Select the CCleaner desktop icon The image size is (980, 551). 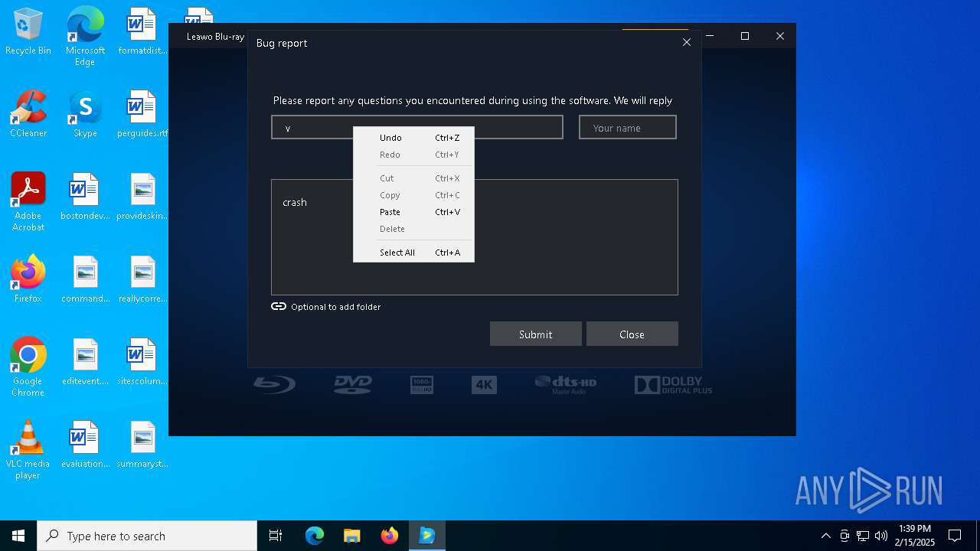(x=28, y=114)
